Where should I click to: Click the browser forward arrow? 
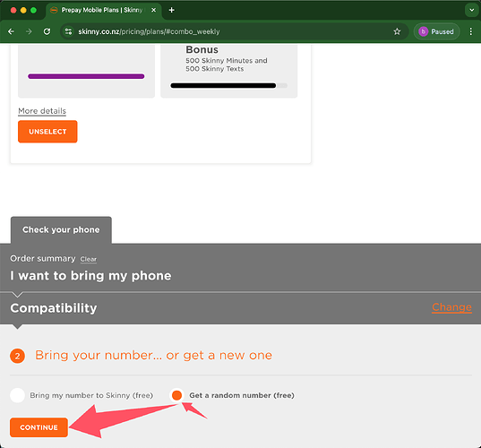[x=29, y=31]
